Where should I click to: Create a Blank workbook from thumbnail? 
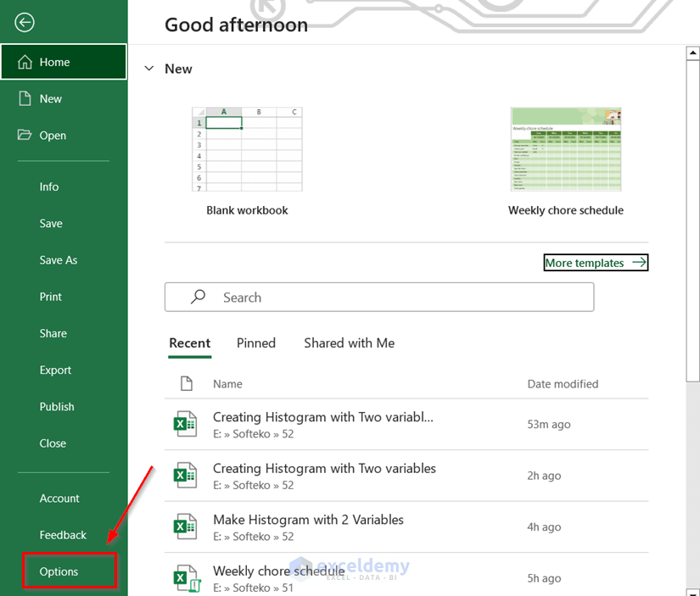pos(247,149)
